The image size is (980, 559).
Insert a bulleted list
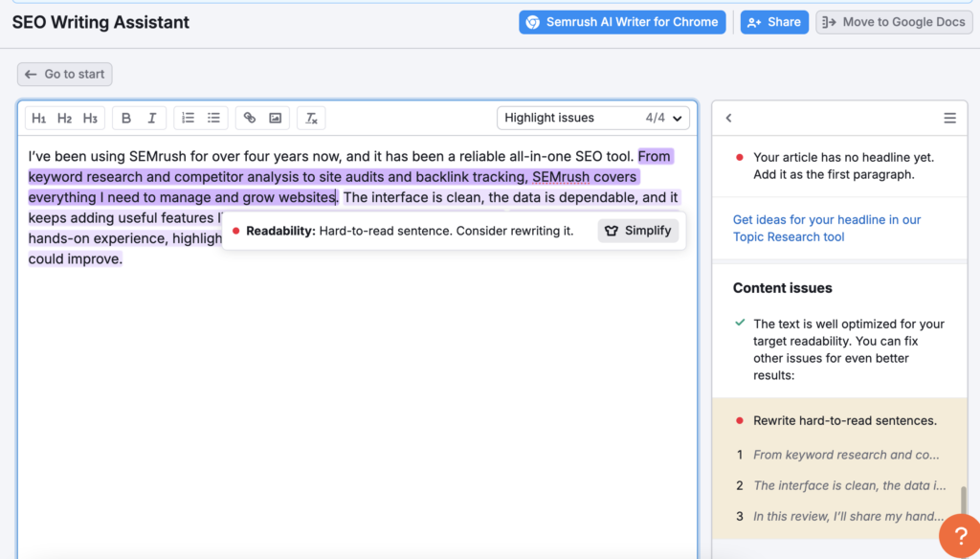click(213, 118)
